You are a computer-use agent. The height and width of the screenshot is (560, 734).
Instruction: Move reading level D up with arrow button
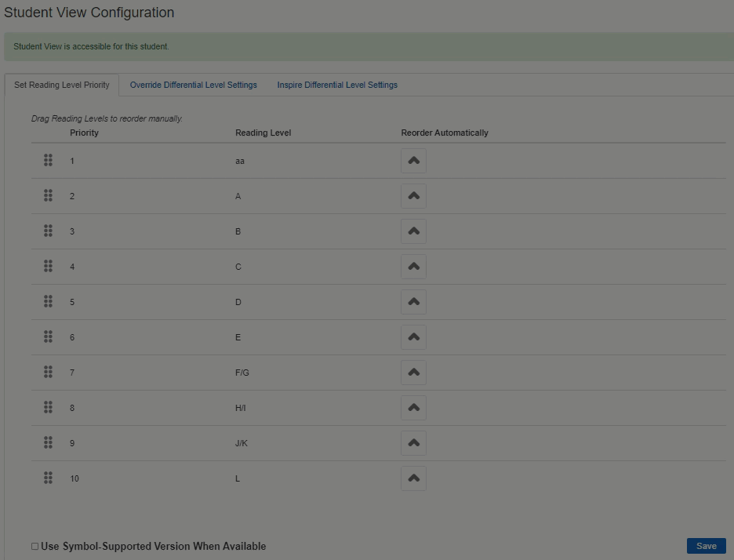414,301
